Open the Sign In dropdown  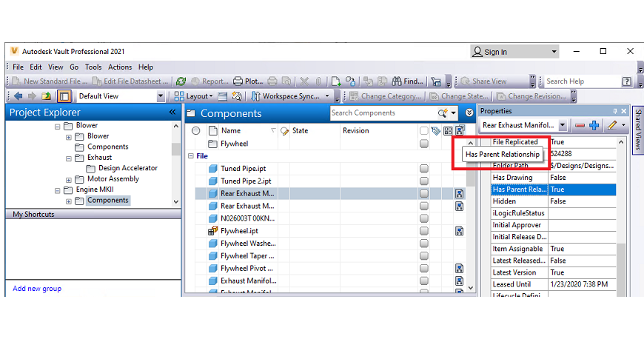tap(554, 52)
